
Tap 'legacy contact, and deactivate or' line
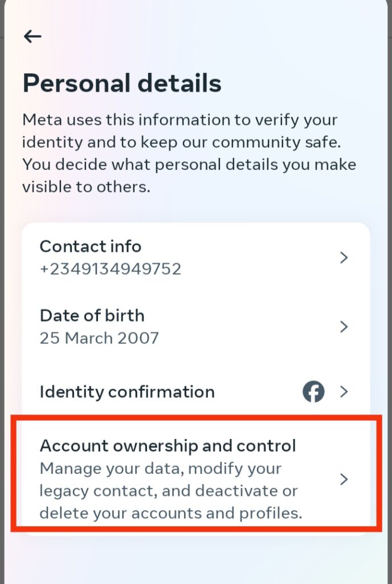tap(169, 491)
